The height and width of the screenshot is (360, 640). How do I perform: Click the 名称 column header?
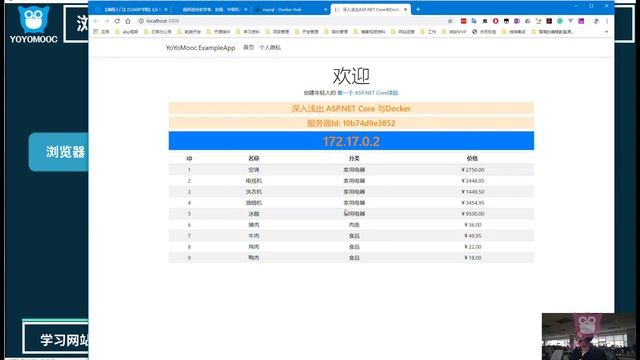[253, 158]
